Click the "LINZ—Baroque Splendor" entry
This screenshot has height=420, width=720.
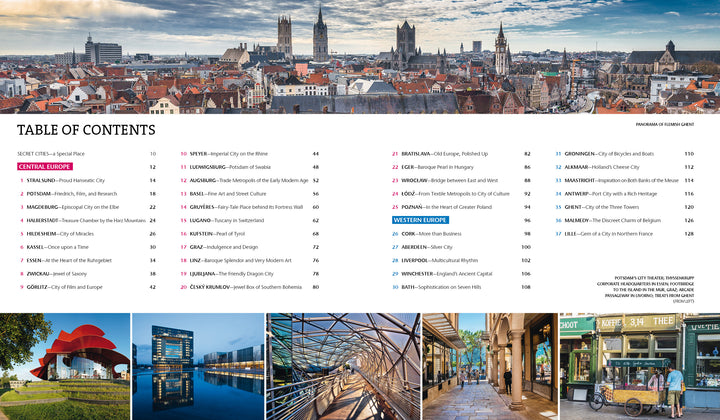point(241,260)
